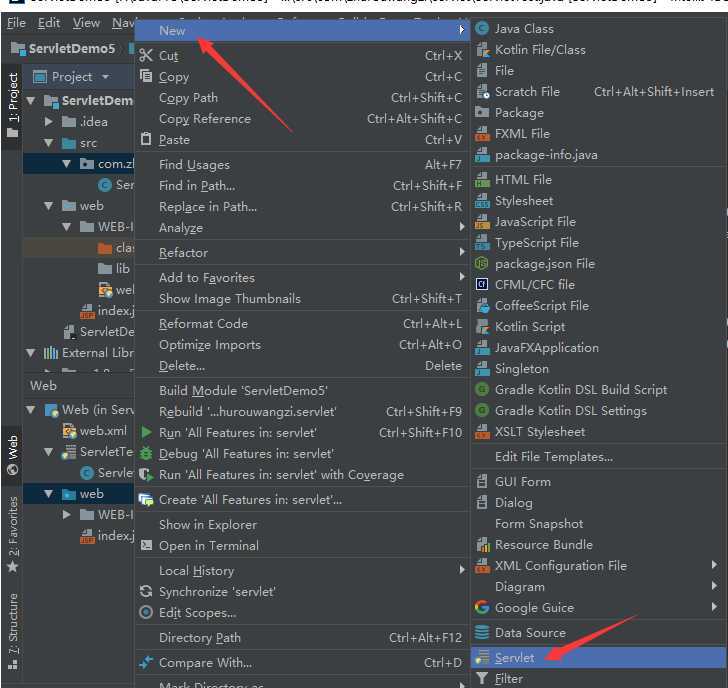Select web.xml in the Web panel
The image size is (728, 688).
(95, 431)
